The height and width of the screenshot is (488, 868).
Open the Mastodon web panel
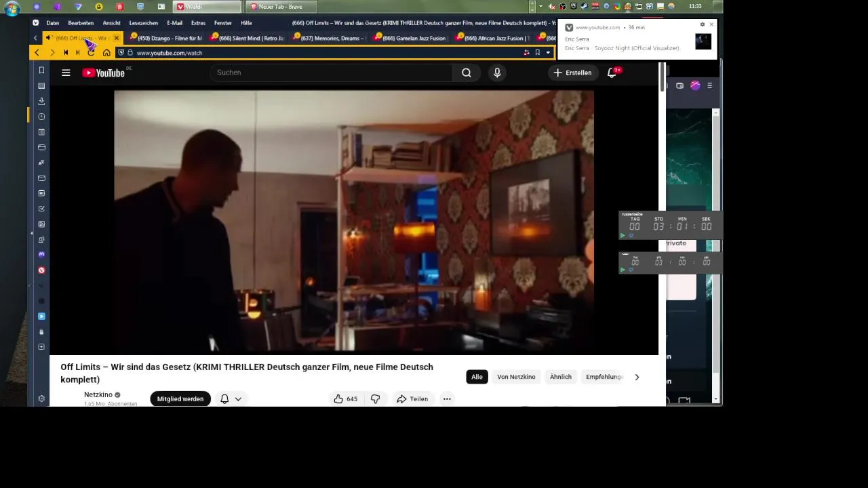click(41, 255)
